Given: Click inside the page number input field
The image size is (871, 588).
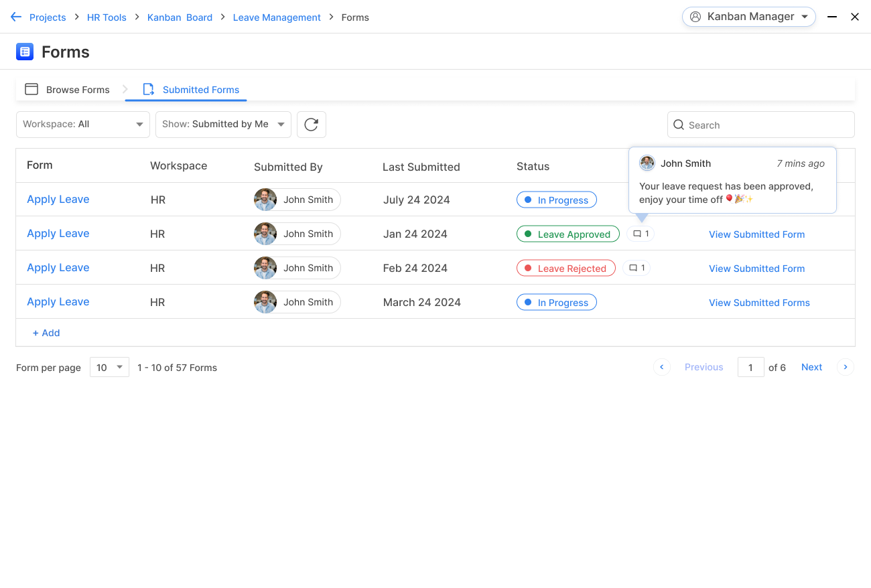Looking at the screenshot, I should coord(750,367).
